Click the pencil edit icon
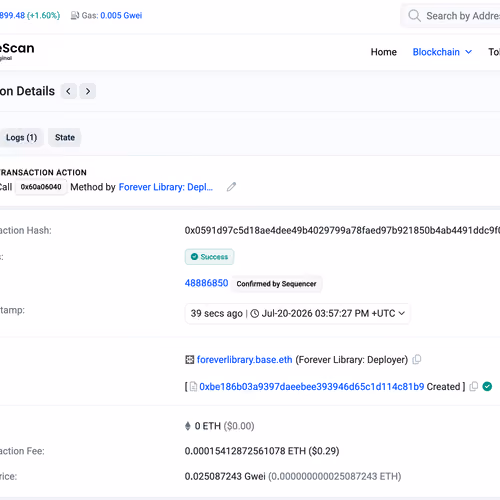 [x=231, y=187]
